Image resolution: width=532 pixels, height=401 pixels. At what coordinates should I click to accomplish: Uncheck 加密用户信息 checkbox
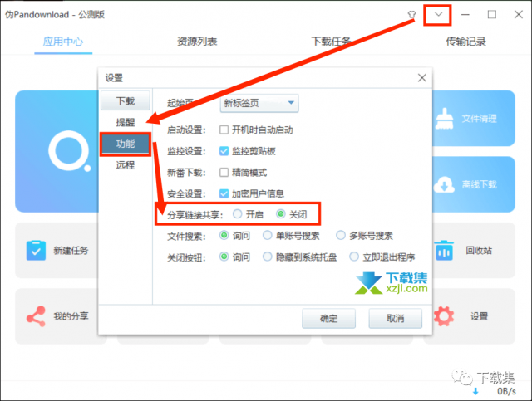[x=224, y=193]
